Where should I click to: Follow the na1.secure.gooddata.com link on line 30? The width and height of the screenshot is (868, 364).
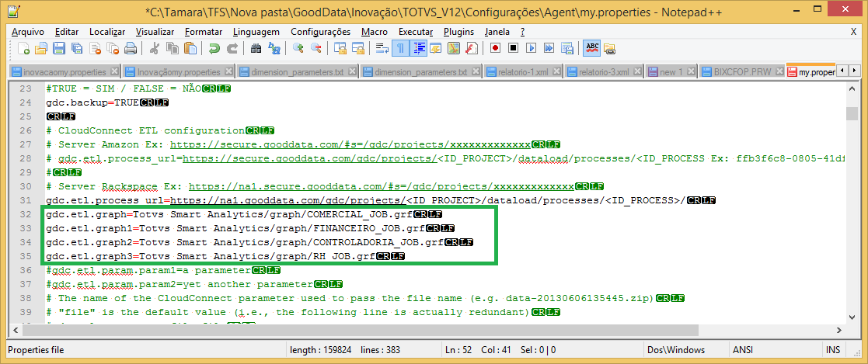click(x=382, y=186)
